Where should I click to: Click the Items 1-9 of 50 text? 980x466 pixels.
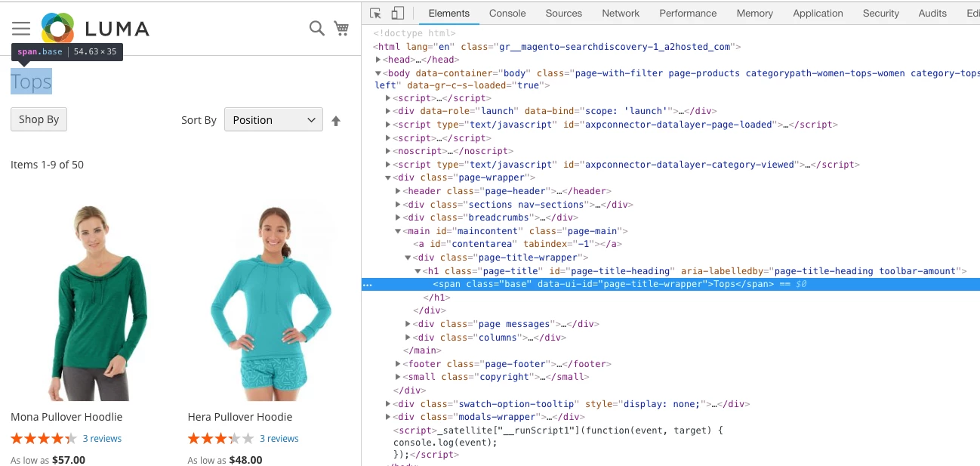tap(47, 165)
